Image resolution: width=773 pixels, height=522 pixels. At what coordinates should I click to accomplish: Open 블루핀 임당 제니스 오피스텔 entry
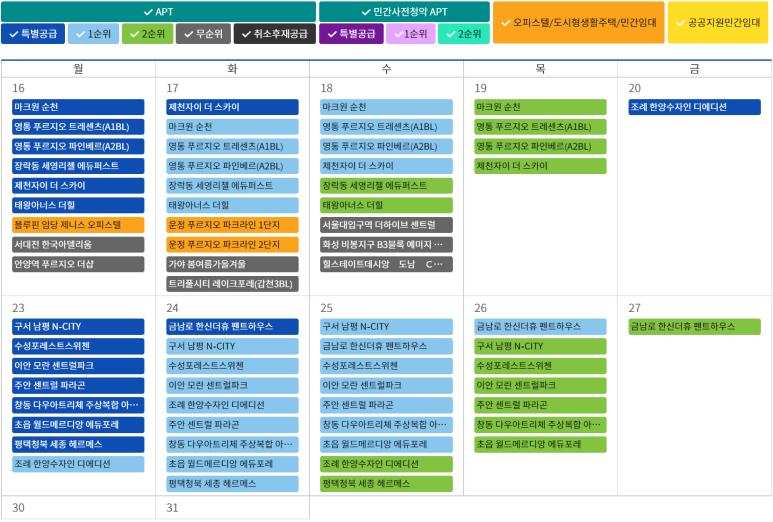pos(78,225)
